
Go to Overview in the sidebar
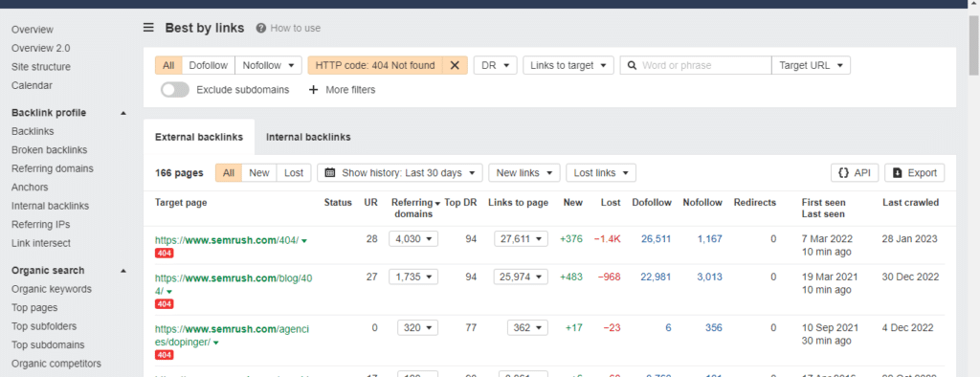click(33, 30)
